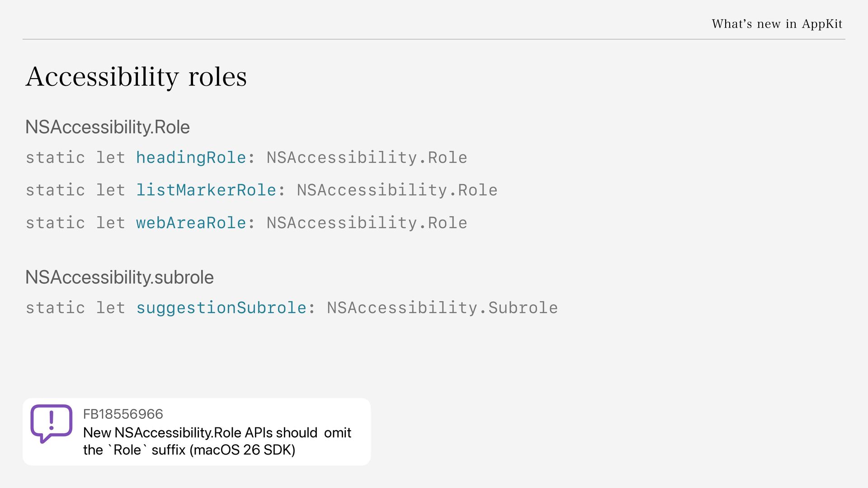Click the NSAccessibility.subrole section heading

[x=119, y=277]
